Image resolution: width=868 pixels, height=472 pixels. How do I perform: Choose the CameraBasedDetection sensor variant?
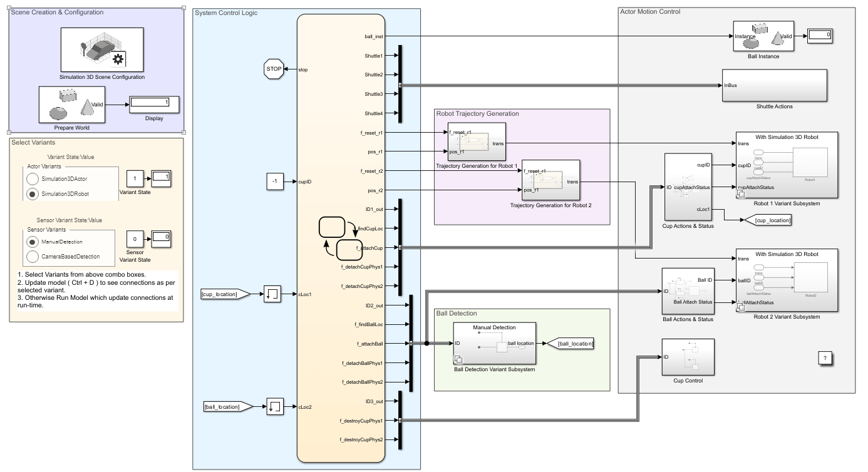(32, 257)
